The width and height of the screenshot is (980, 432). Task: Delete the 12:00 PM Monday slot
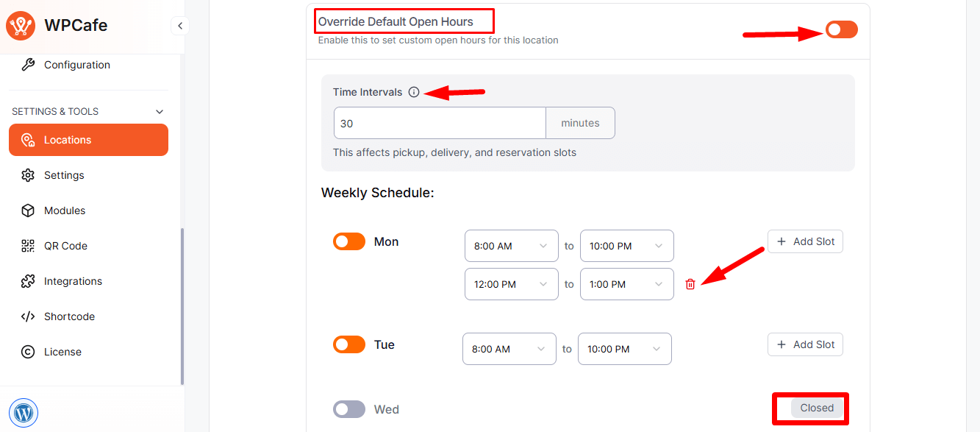click(690, 284)
